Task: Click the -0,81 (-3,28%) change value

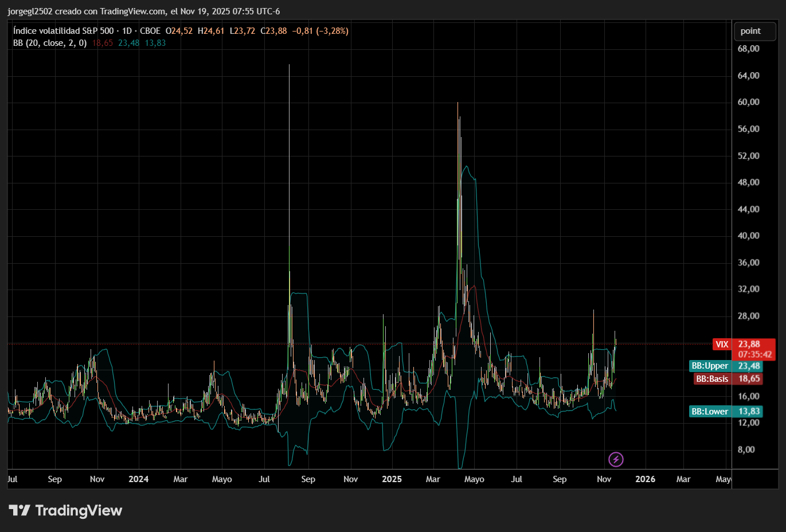Action: [x=320, y=31]
